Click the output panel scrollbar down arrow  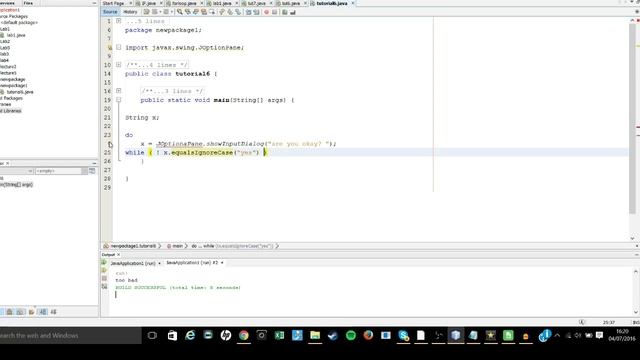(x=636, y=312)
